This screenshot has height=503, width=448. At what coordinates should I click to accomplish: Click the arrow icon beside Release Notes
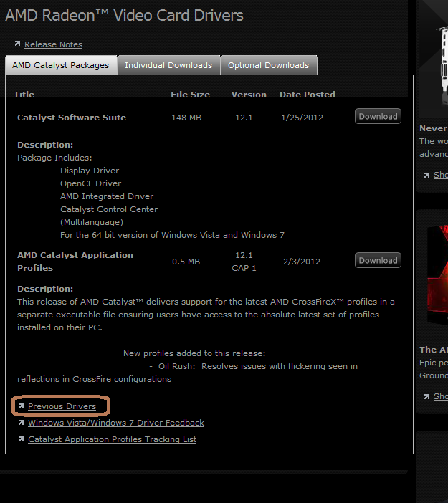coord(17,44)
